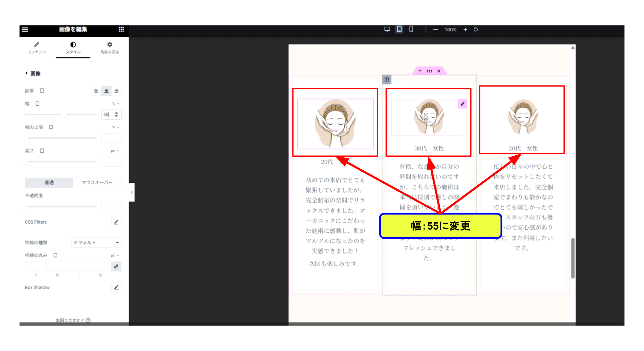Click the 初めての来店 testimonial paragraph
This screenshot has width=644, height=351.
[x=335, y=215]
